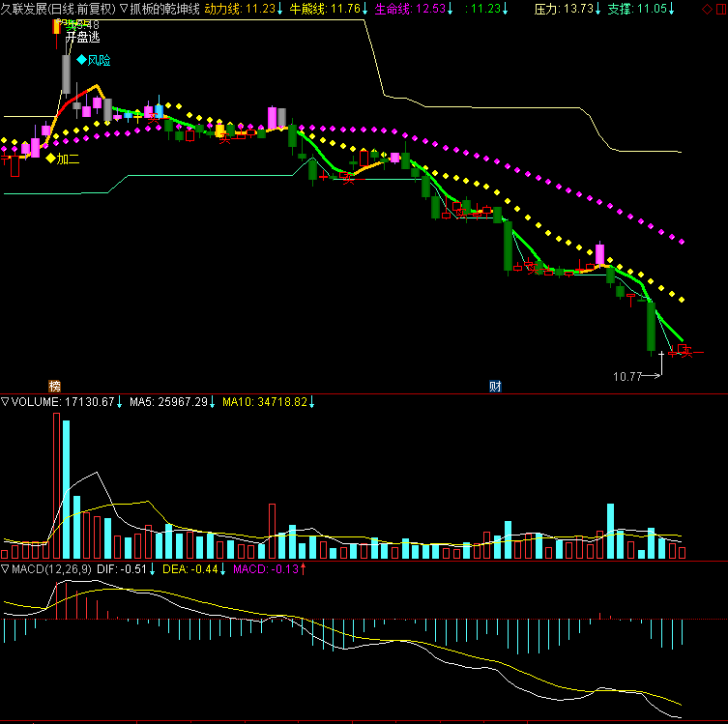Expand the triangle before VOLUME indicator

pyautogui.click(x=5, y=402)
